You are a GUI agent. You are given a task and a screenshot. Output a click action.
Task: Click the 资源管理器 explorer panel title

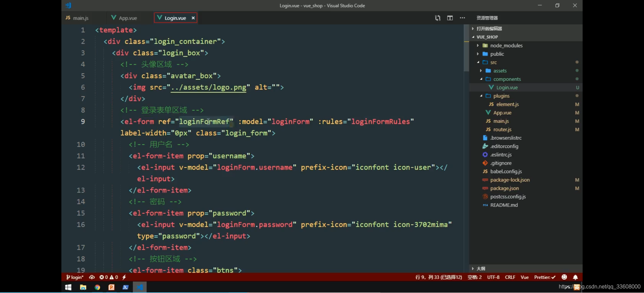coord(487,18)
